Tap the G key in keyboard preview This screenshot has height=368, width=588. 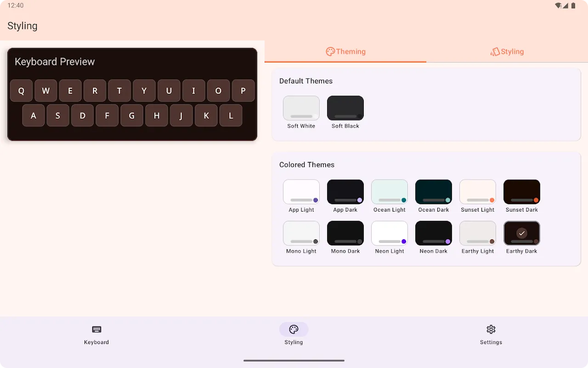(x=132, y=115)
